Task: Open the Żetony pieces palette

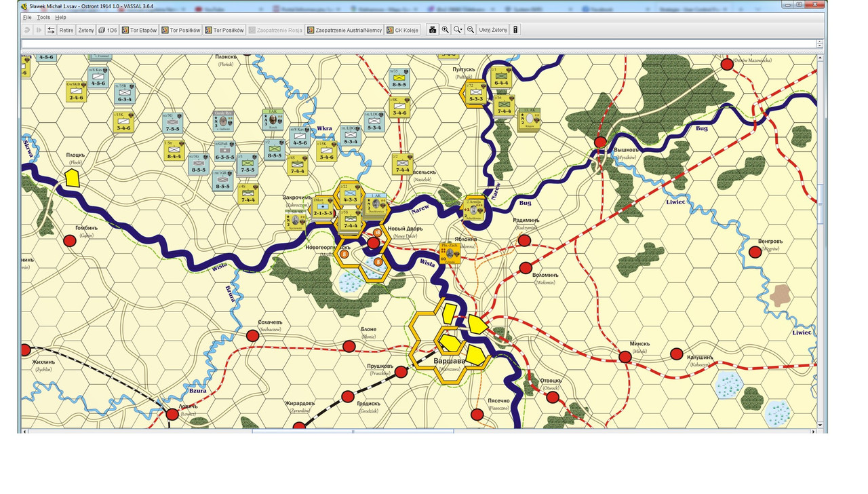Action: pos(86,30)
